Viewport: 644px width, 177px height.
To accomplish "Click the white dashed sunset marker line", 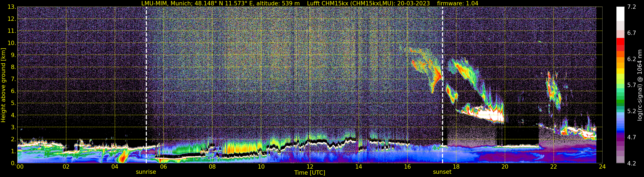I will coord(442,85).
